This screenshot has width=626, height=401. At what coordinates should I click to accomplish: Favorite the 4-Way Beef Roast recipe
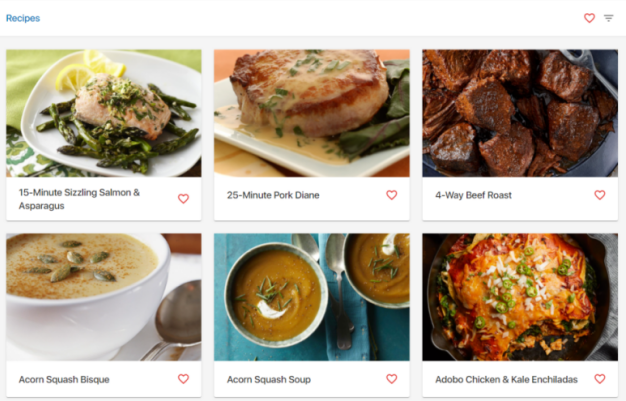(600, 195)
